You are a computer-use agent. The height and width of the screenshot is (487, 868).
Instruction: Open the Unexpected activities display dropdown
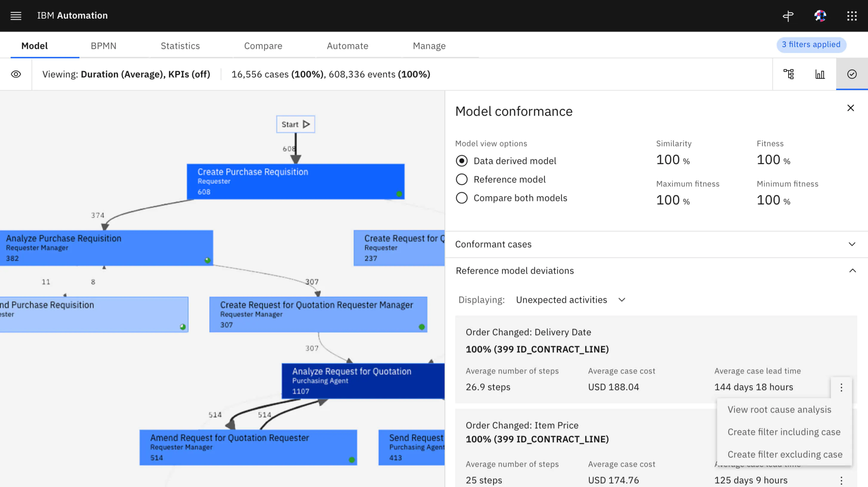[x=570, y=300]
